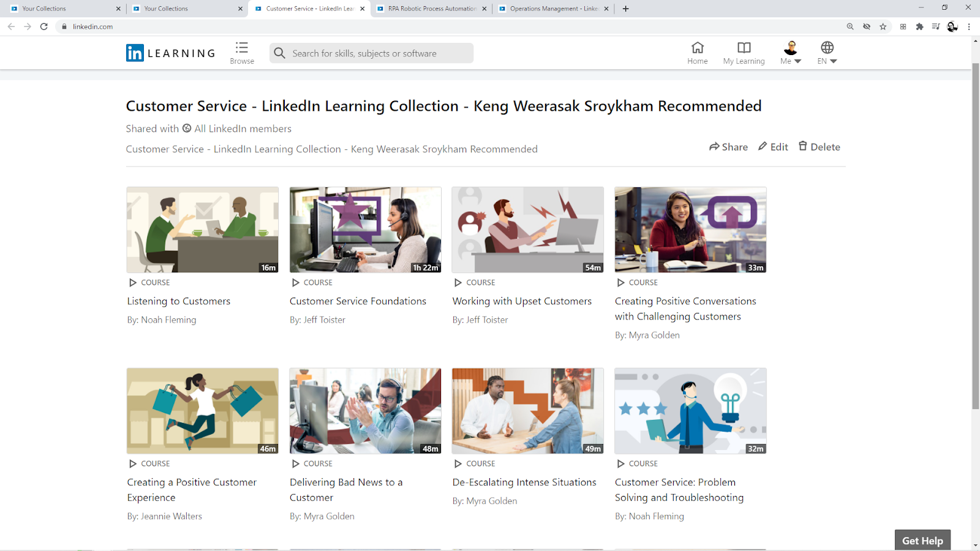Click Customer Service Foundations title
Screen dimensions: 980x551
point(358,301)
